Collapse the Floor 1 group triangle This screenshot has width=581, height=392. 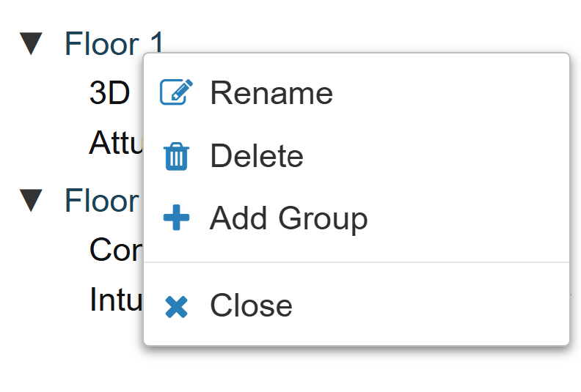pos(32,45)
